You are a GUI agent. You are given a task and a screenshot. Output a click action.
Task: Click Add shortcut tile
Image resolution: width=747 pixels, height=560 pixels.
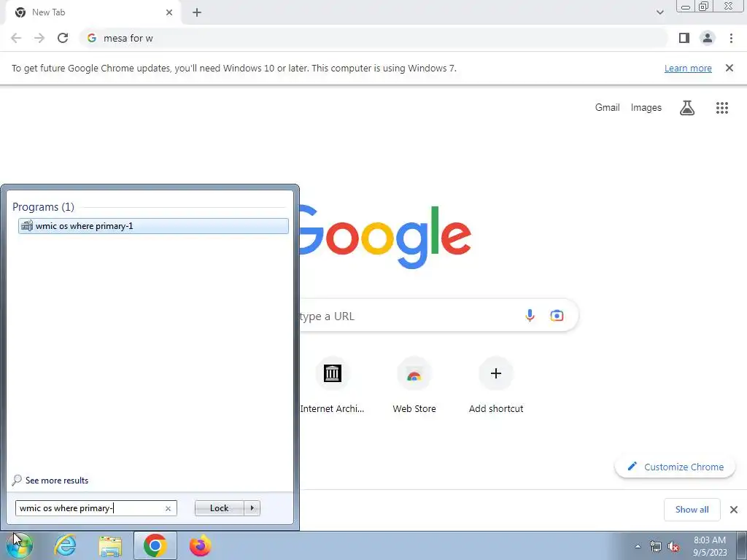tap(496, 386)
